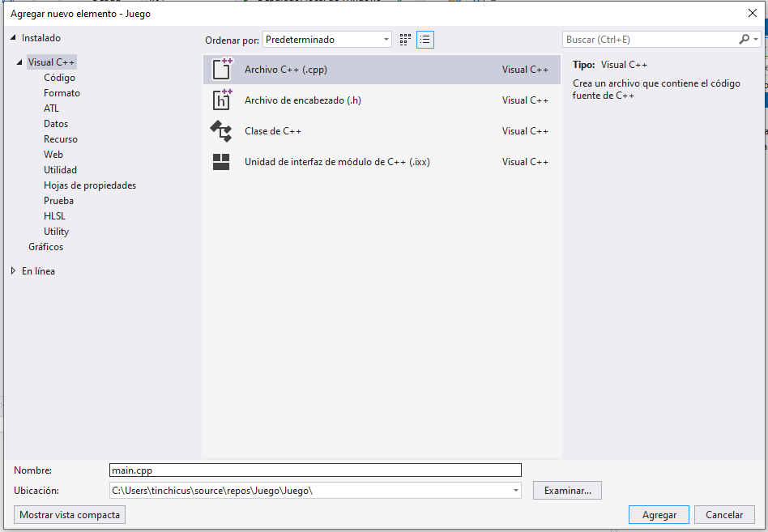Collapse the Visual C++ category
Viewport: 768px width, 532px height.
coord(19,62)
